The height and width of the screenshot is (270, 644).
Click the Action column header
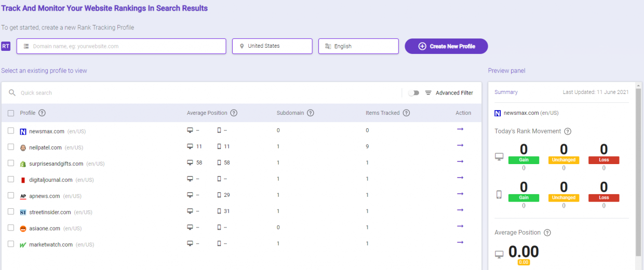click(x=463, y=113)
